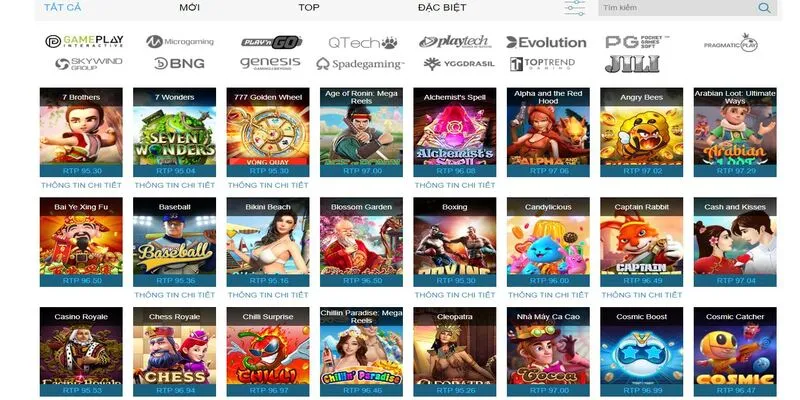
Task: Click THÔNG TIN CHI TIẾT under 7 Brothers
Action: pyautogui.click(x=81, y=185)
